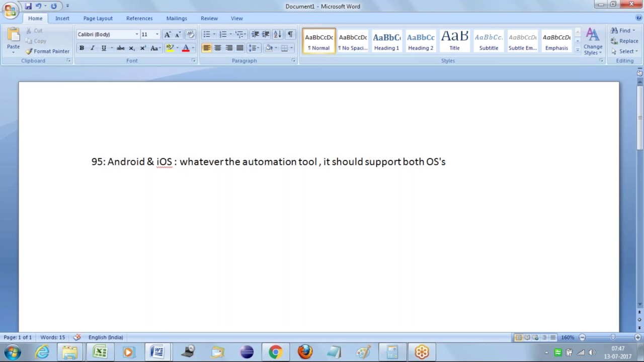Image resolution: width=644 pixels, height=362 pixels.
Task: Click the zoom slider handle
Action: tap(613, 337)
